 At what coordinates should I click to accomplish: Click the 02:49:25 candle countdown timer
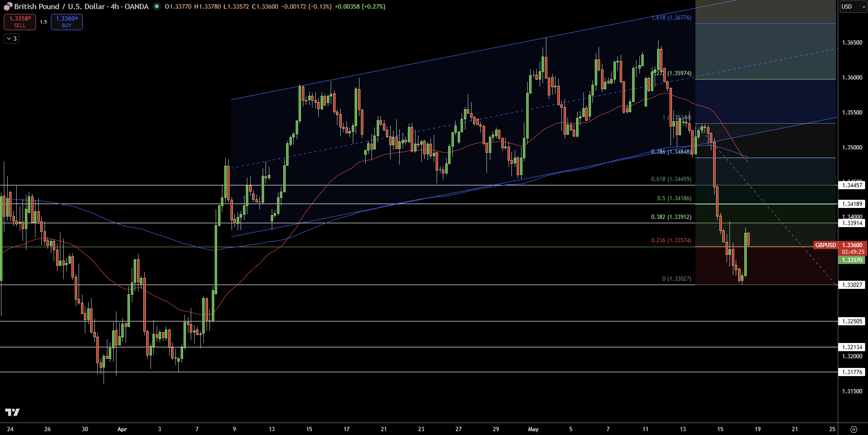pyautogui.click(x=853, y=252)
